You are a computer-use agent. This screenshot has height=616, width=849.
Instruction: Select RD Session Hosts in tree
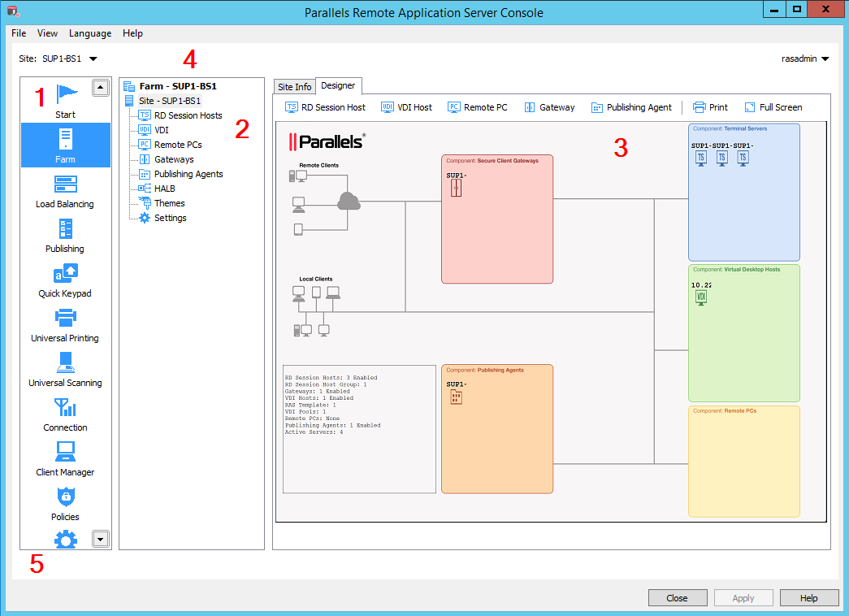[x=188, y=115]
